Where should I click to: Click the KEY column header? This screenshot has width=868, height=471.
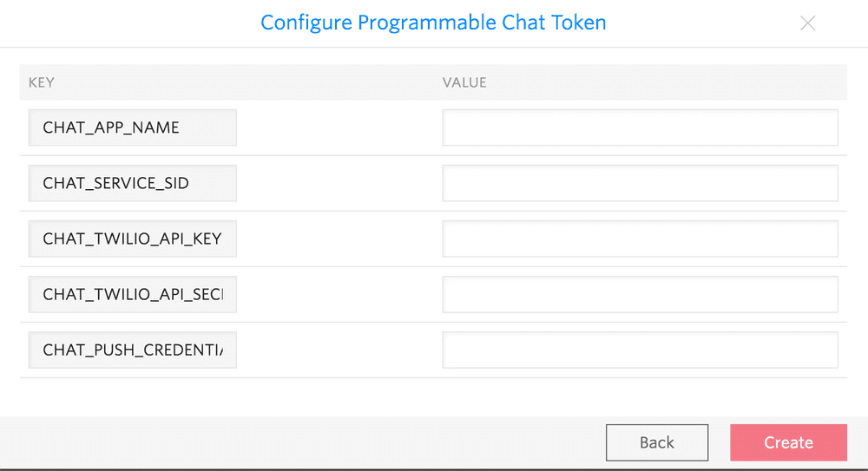tap(42, 82)
